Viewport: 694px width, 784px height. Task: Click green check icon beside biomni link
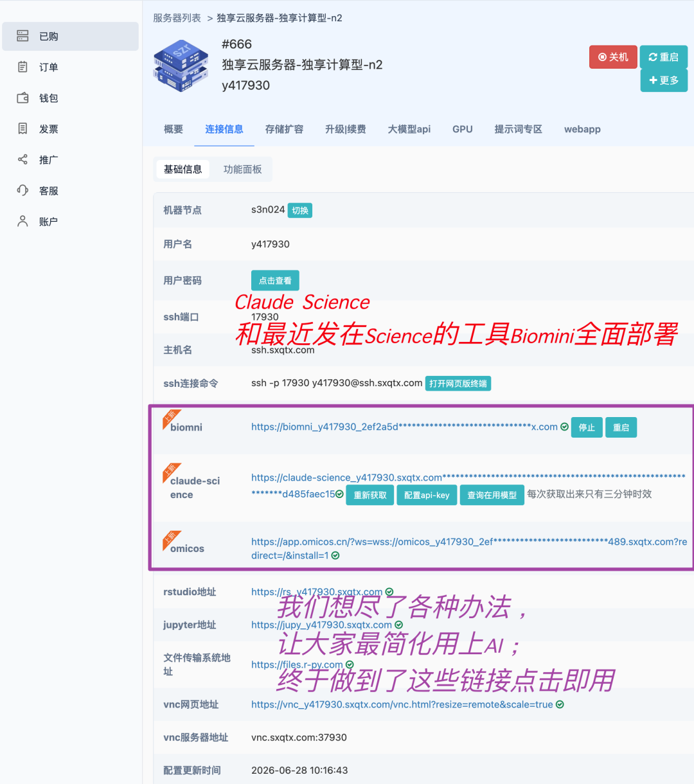pos(564,427)
